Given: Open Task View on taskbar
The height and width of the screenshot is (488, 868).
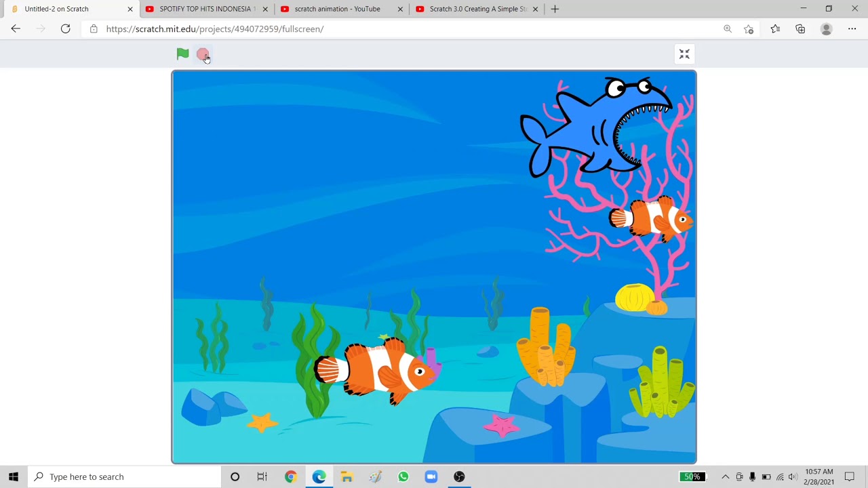Looking at the screenshot, I should pyautogui.click(x=262, y=476).
